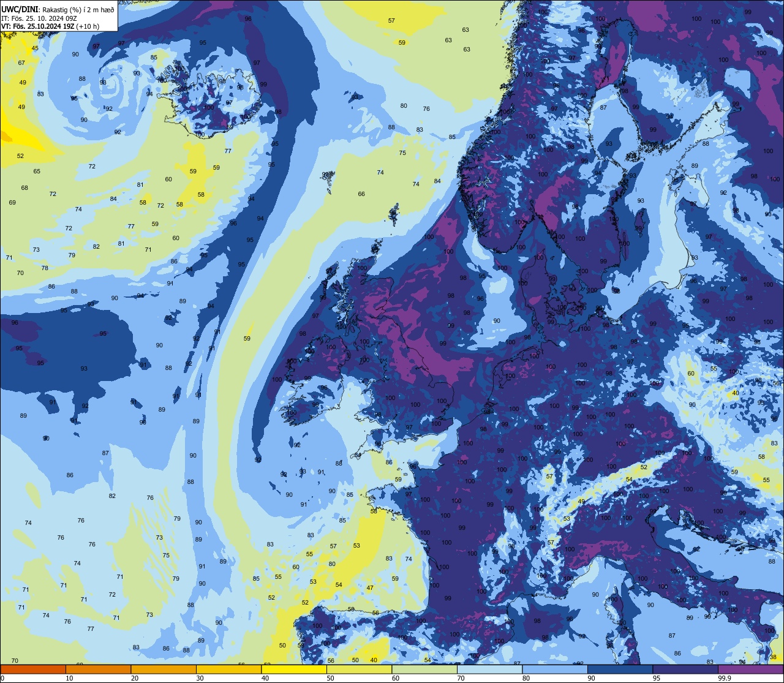Click the '45' humidity value near the top-left corner
This screenshot has width=784, height=683.
[35, 48]
